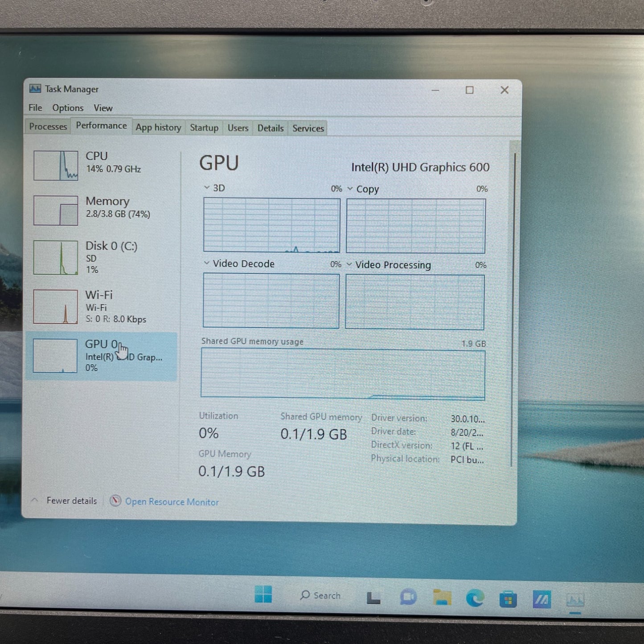Click the Utilization 0% value

pos(209,433)
